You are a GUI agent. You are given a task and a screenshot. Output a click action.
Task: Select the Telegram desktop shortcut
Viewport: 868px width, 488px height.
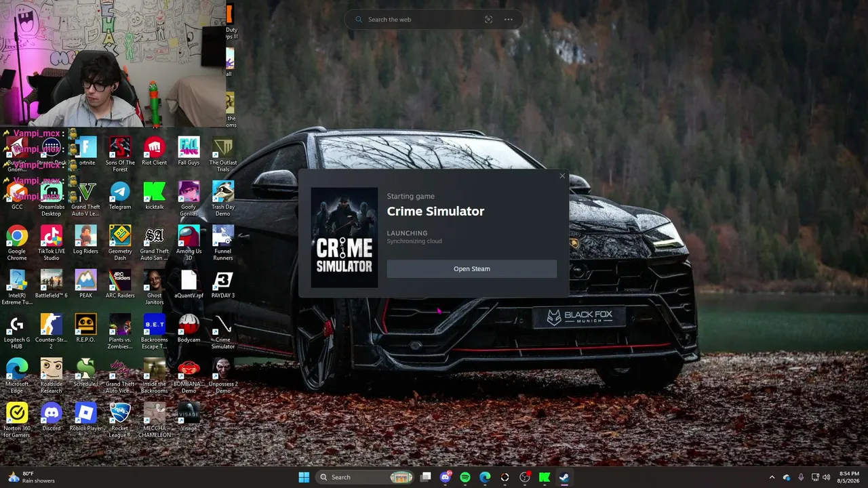point(120,196)
